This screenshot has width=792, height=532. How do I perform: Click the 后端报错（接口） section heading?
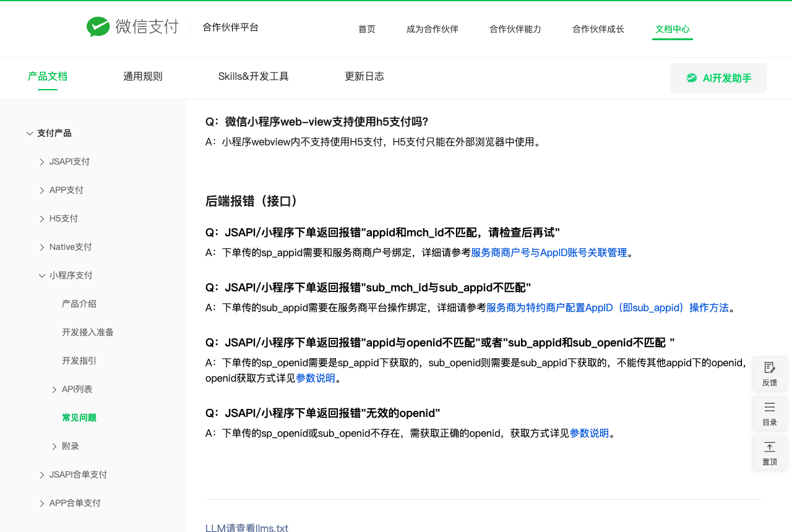pyautogui.click(x=254, y=201)
